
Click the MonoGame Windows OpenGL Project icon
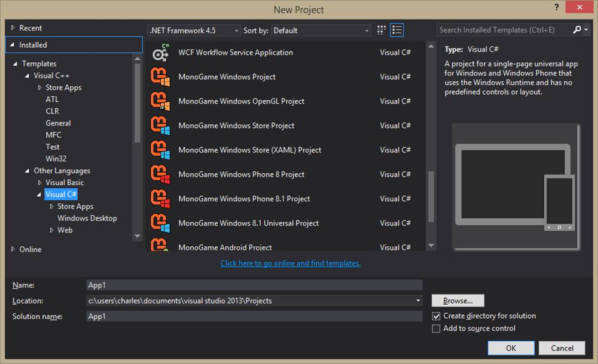click(160, 101)
